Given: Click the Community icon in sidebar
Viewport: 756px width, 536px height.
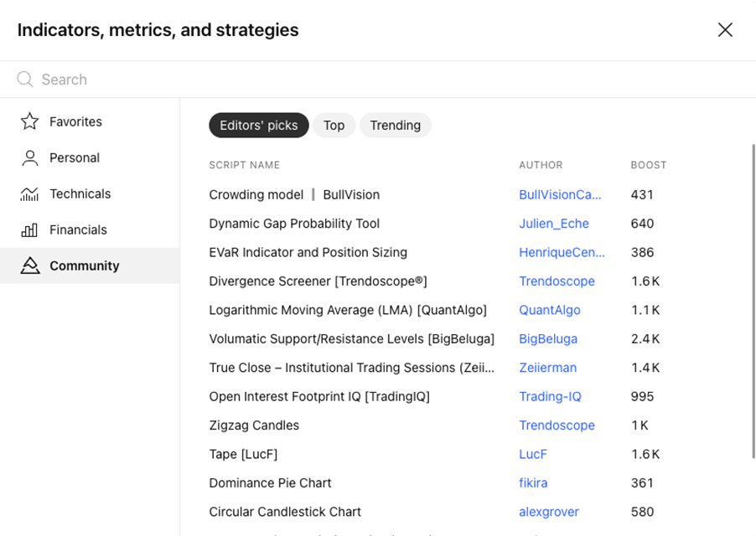Looking at the screenshot, I should pos(29,265).
